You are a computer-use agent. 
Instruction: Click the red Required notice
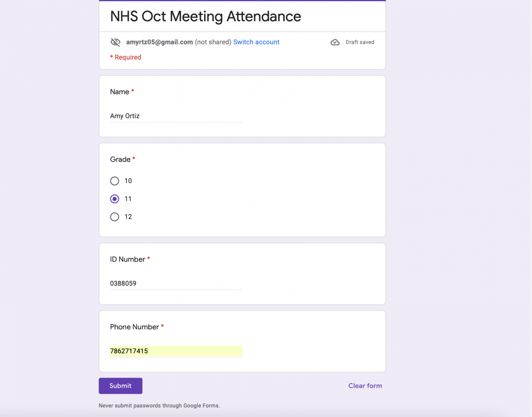pyautogui.click(x=126, y=57)
